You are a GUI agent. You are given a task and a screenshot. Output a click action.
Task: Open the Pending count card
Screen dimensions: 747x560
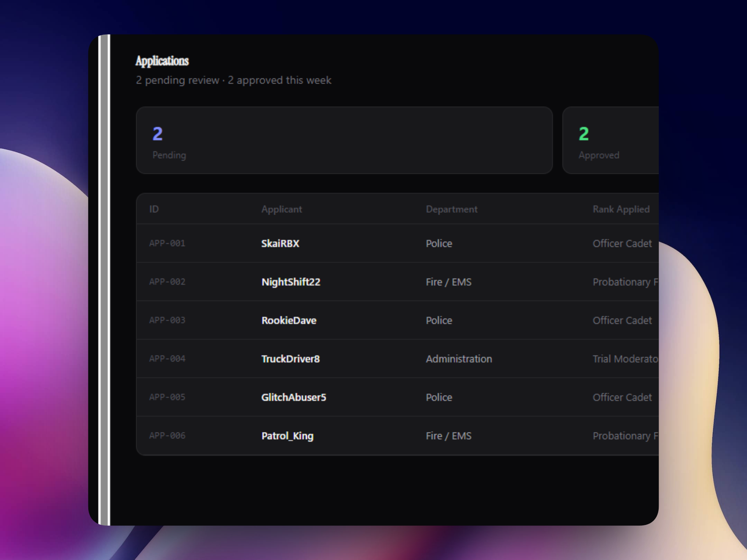click(344, 140)
